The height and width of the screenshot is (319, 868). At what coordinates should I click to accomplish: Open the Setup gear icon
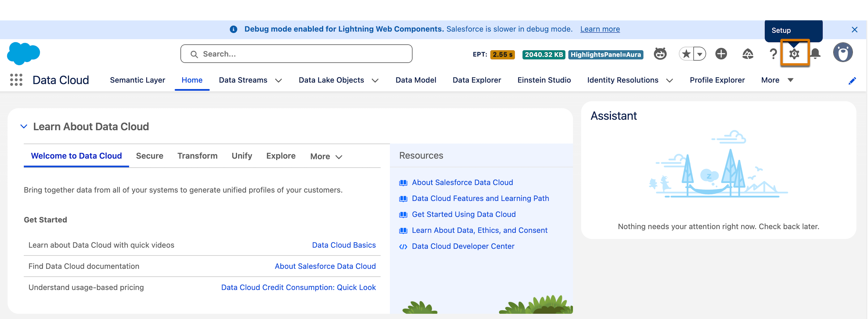coord(794,54)
